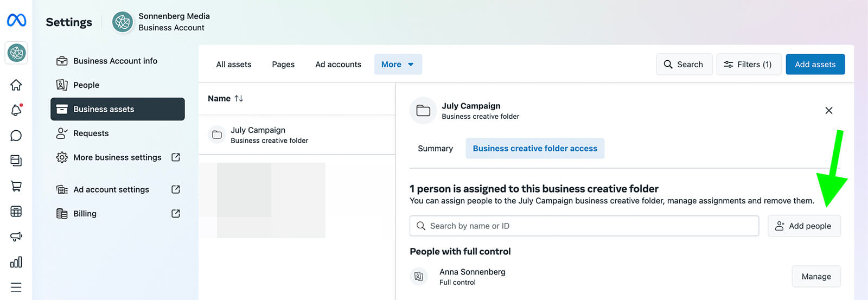Click the Search assets button
868x300 pixels.
click(684, 65)
